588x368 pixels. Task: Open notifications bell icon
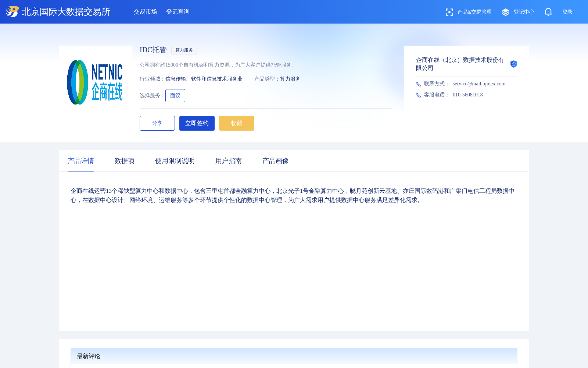(x=548, y=12)
